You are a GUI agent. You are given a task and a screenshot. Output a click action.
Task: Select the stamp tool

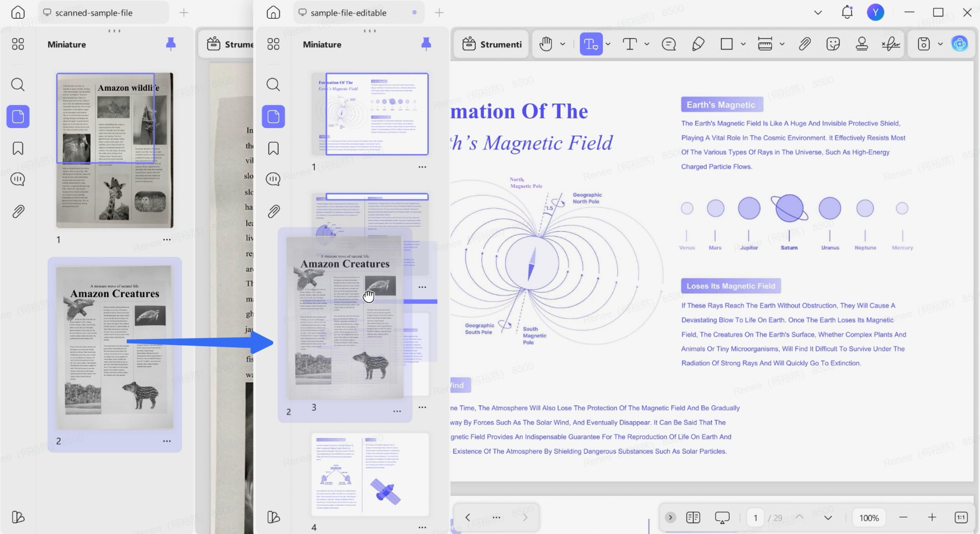862,44
